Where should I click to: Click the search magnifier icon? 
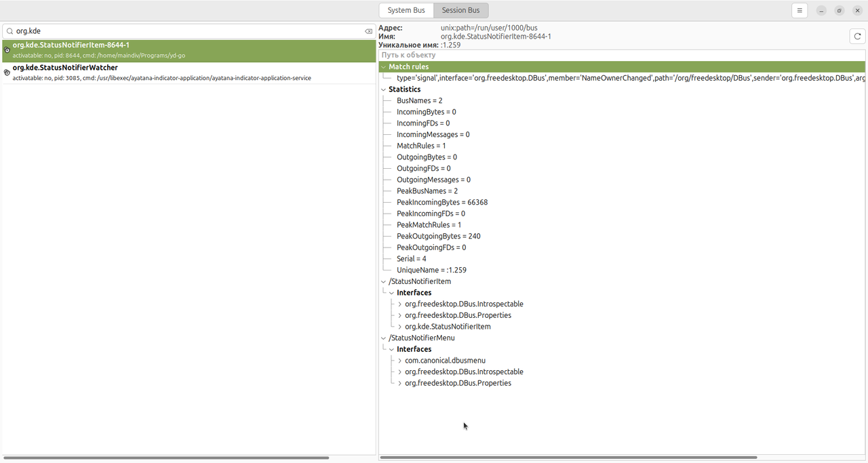coord(9,31)
